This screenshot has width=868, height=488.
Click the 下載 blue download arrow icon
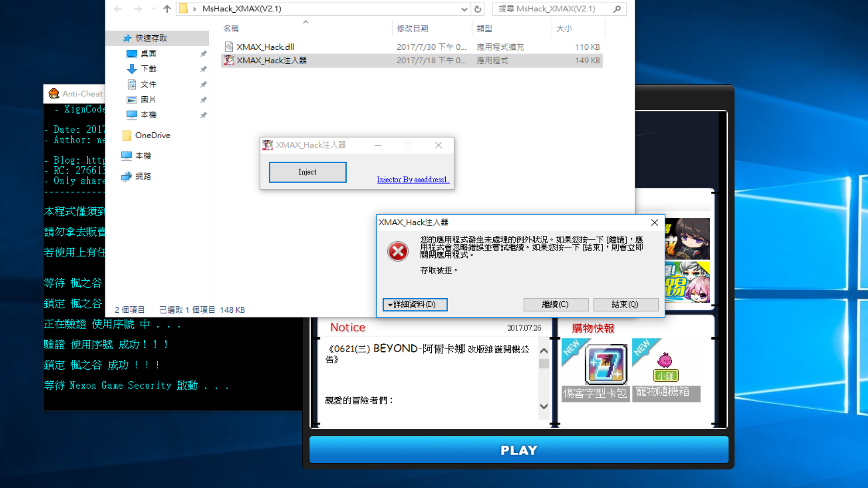pyautogui.click(x=132, y=69)
